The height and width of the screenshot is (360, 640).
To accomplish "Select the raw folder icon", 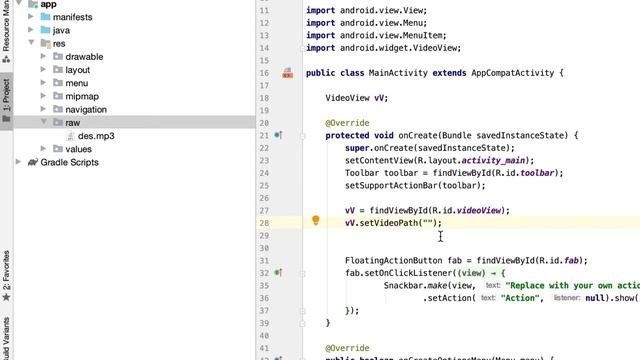I will coord(58,122).
